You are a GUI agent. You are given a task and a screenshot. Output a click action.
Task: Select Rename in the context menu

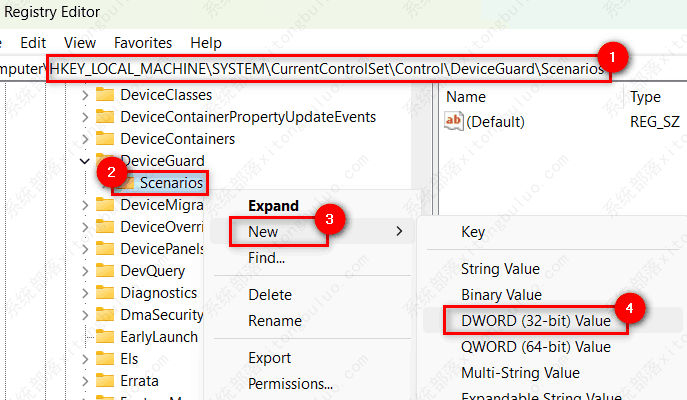click(276, 321)
